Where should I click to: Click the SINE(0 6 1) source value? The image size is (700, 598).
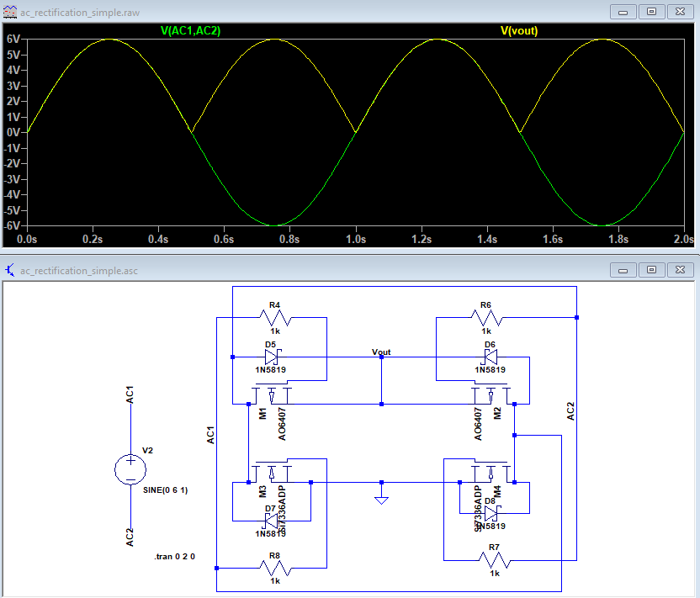(x=165, y=490)
